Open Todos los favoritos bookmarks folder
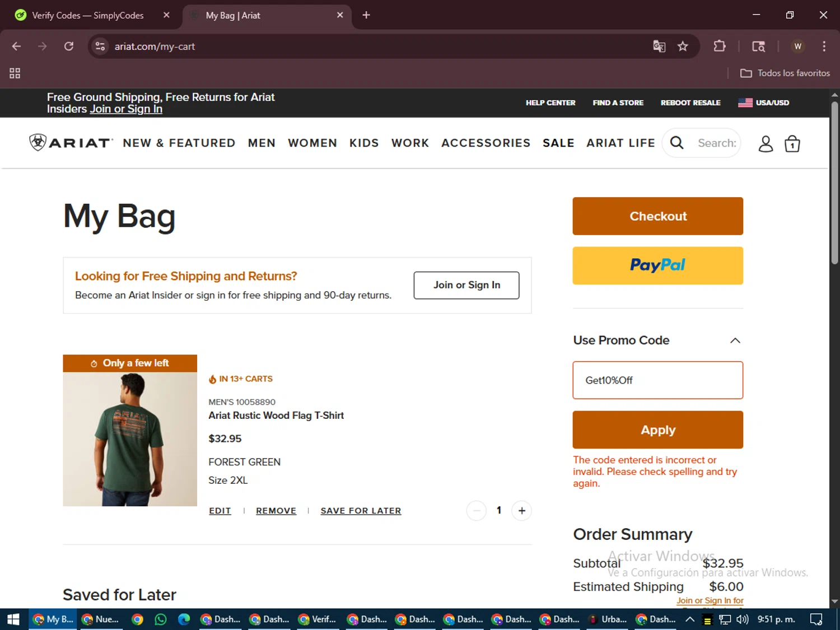The height and width of the screenshot is (630, 840). (785, 73)
